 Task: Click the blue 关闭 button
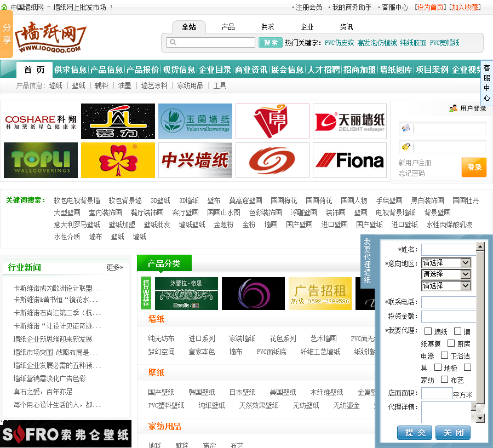click(x=453, y=433)
